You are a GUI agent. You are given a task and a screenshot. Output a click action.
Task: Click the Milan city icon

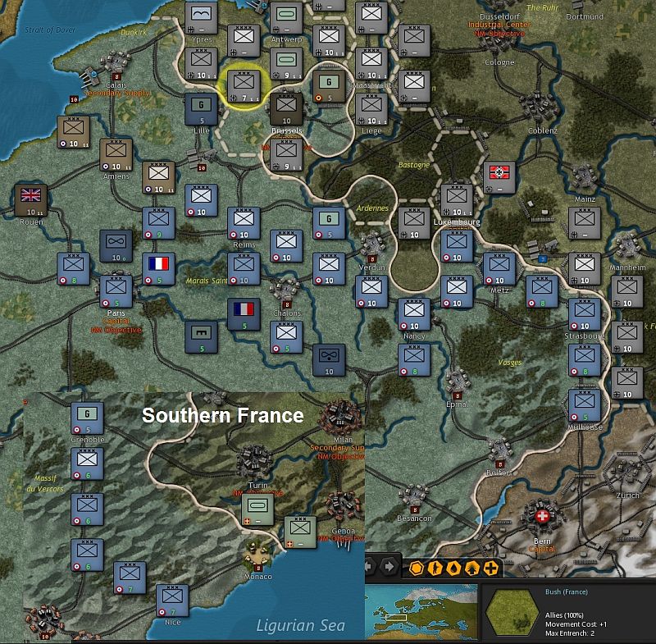click(340, 418)
